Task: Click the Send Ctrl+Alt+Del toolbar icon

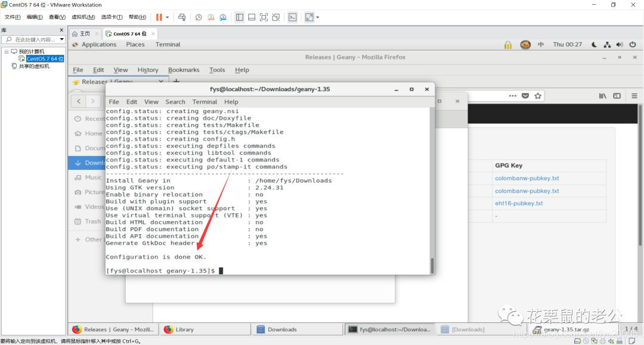Action: 182,17
